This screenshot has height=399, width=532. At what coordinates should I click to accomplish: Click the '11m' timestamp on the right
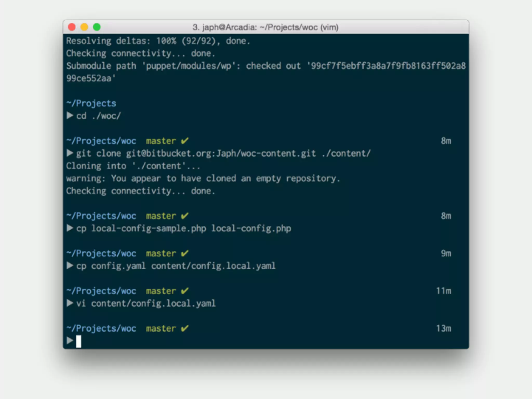point(443,291)
